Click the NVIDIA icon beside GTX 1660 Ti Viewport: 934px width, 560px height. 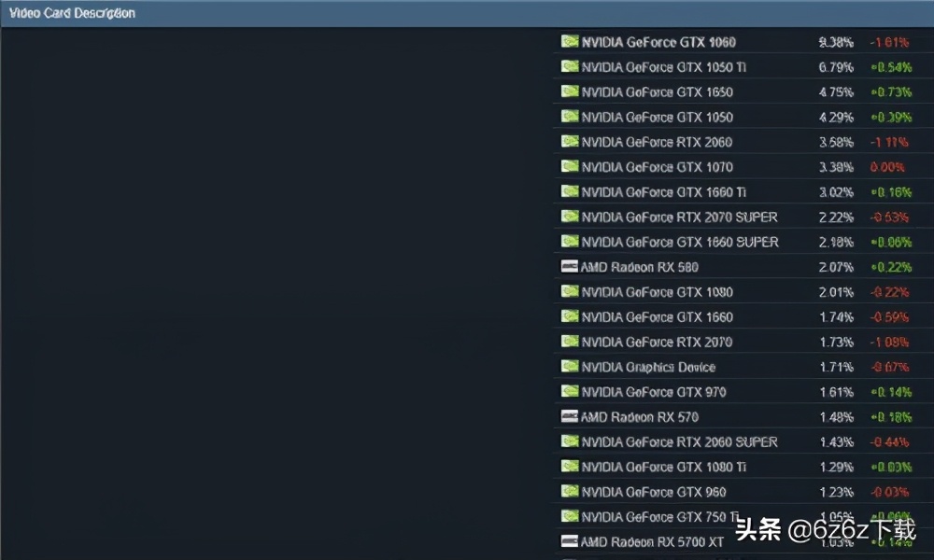[569, 191]
